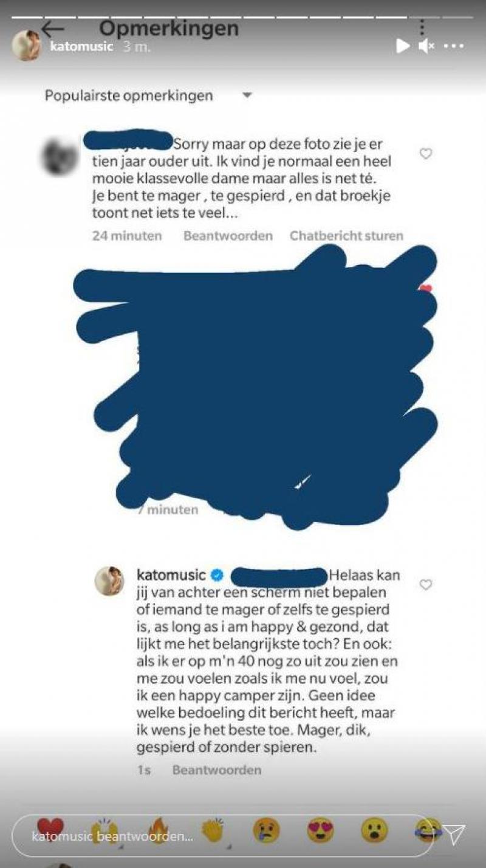This screenshot has width=486, height=868.
Task: Click the katomusic username in reply
Action: (173, 574)
